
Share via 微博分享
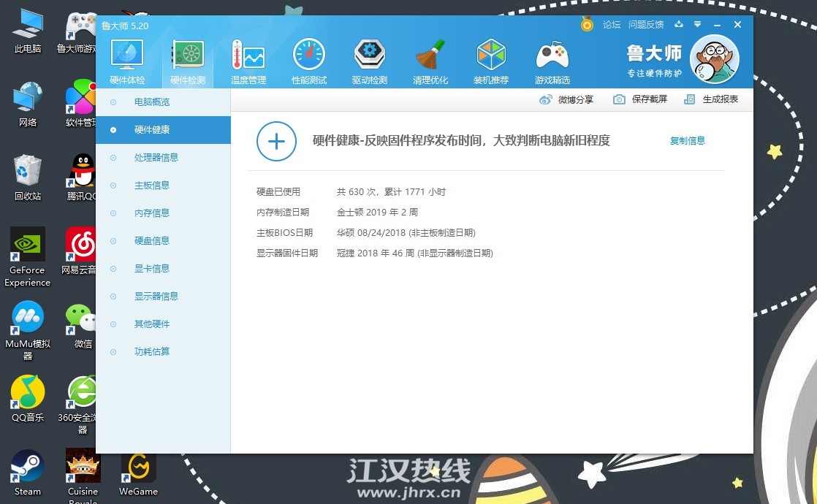coord(566,99)
